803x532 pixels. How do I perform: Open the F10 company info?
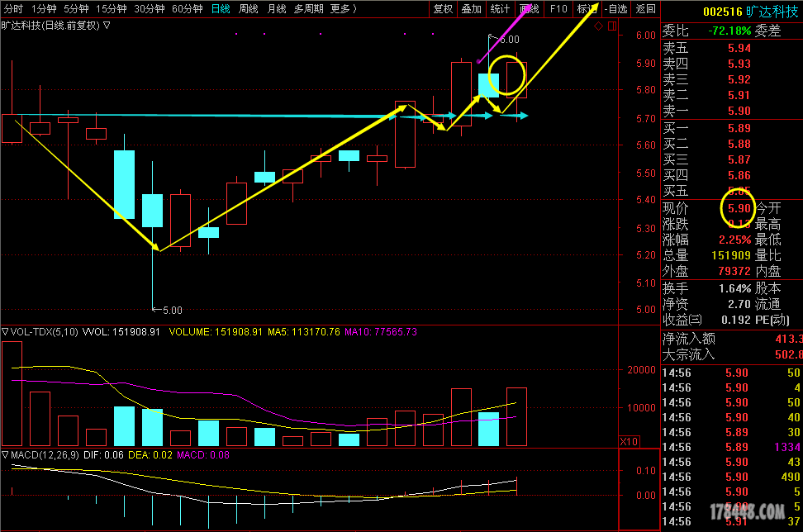click(x=558, y=9)
